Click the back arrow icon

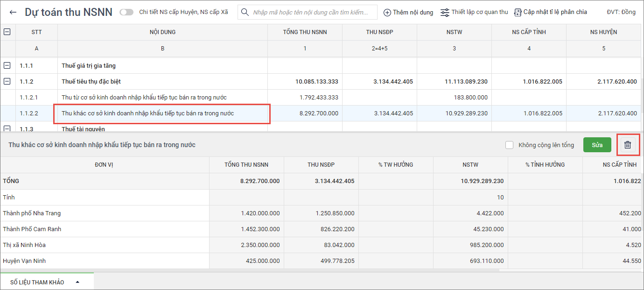(x=13, y=12)
